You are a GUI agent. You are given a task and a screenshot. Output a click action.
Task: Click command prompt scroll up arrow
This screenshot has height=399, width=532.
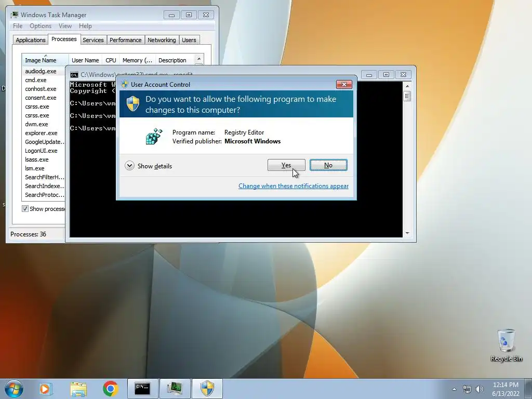click(x=407, y=86)
